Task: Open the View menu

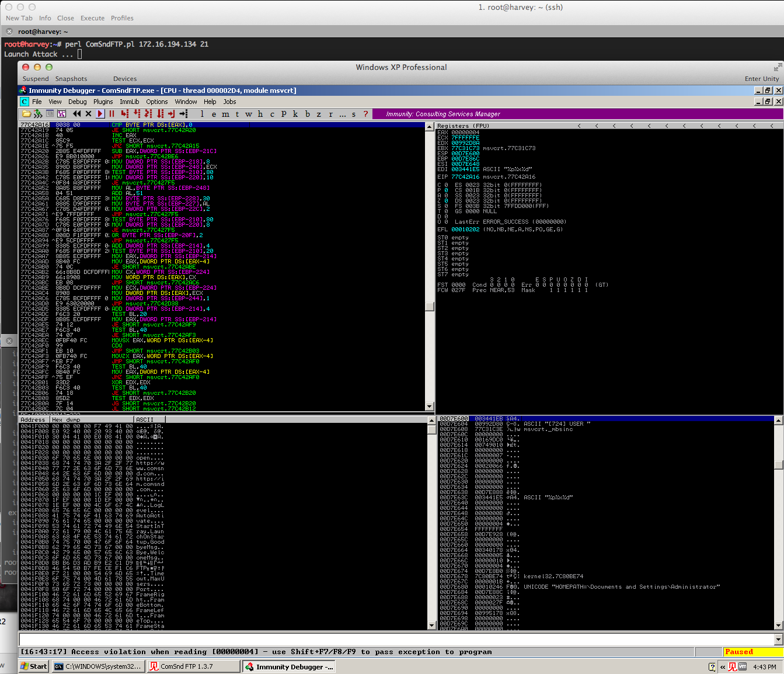Action: pyautogui.click(x=55, y=102)
